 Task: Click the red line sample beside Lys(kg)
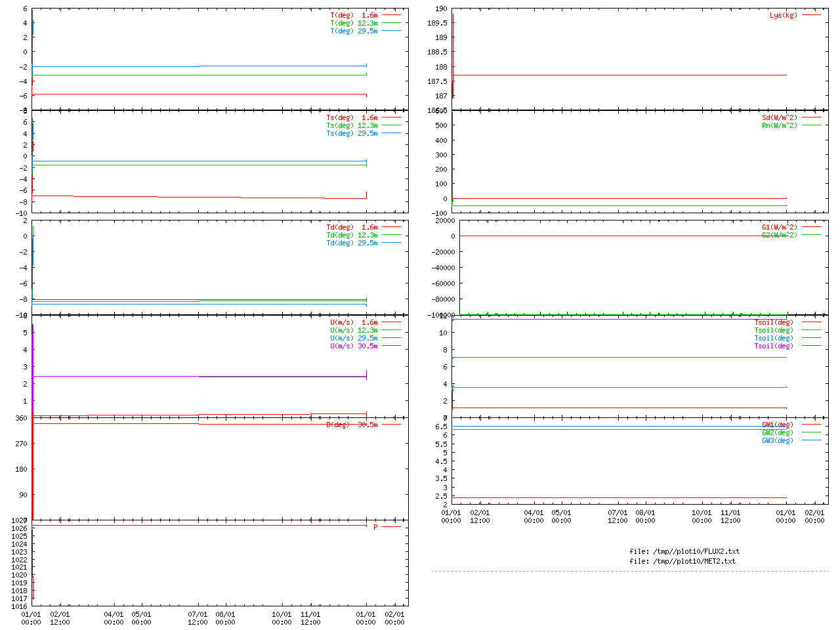point(811,15)
